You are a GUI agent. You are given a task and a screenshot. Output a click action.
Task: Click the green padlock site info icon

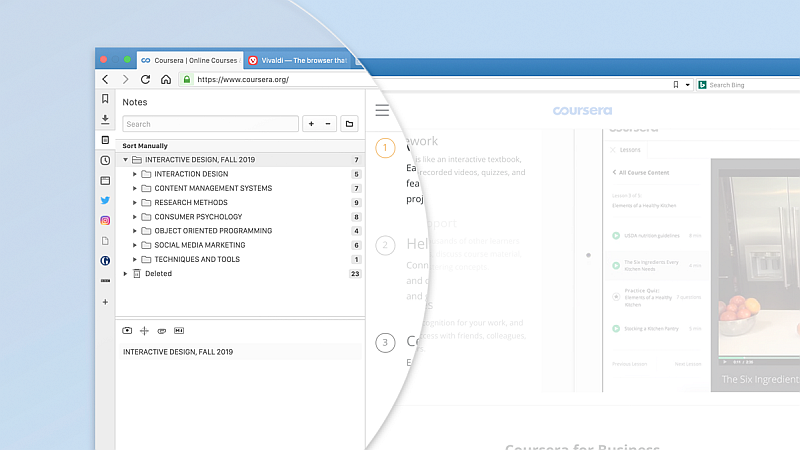pos(187,80)
